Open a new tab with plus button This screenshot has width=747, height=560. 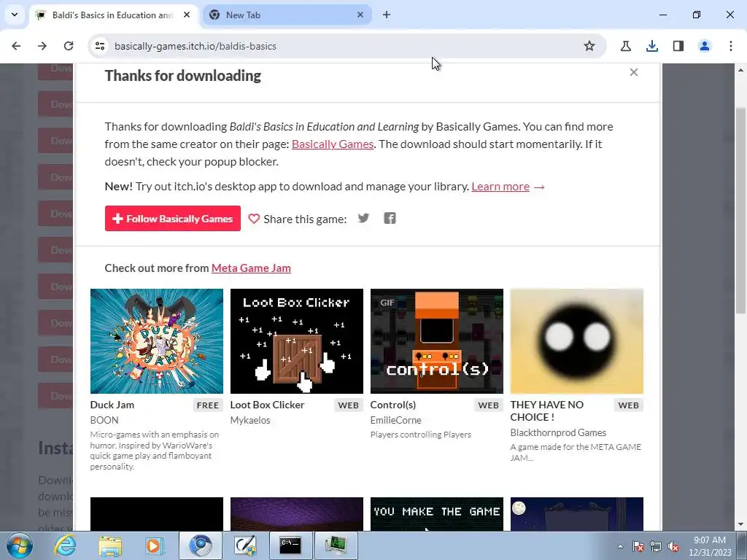tap(387, 15)
